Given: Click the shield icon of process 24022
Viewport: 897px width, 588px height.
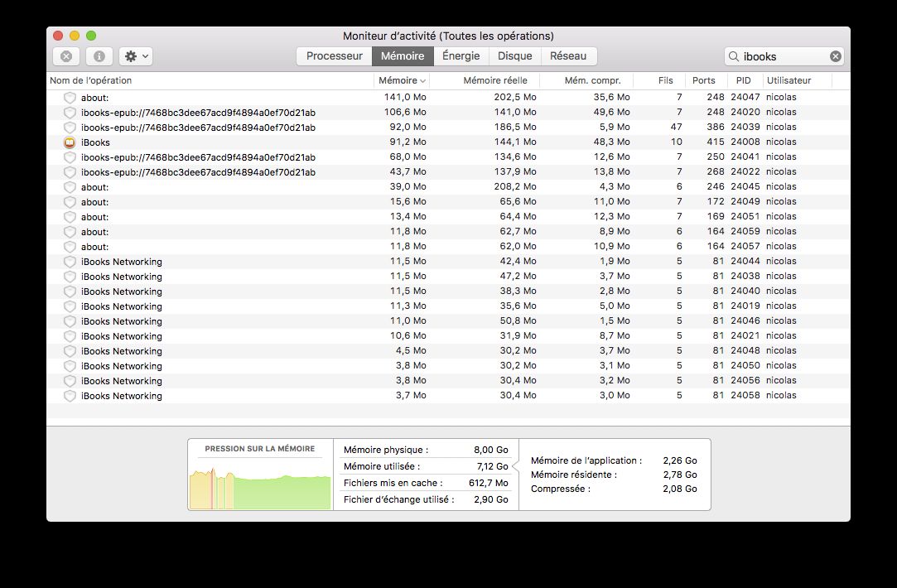Looking at the screenshot, I should click(70, 171).
